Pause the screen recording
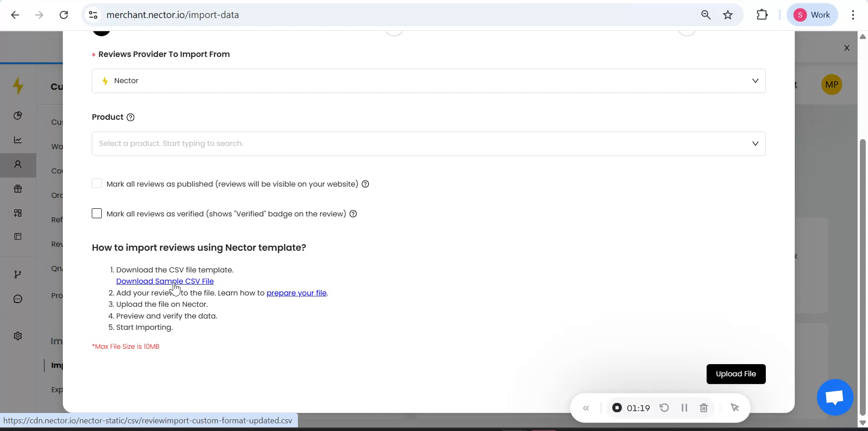 tap(684, 408)
